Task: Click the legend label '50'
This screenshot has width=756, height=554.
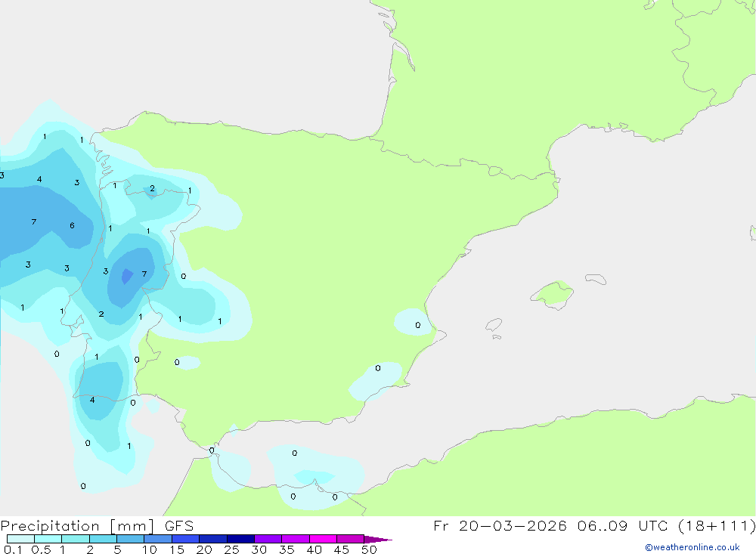Action: click(x=370, y=549)
